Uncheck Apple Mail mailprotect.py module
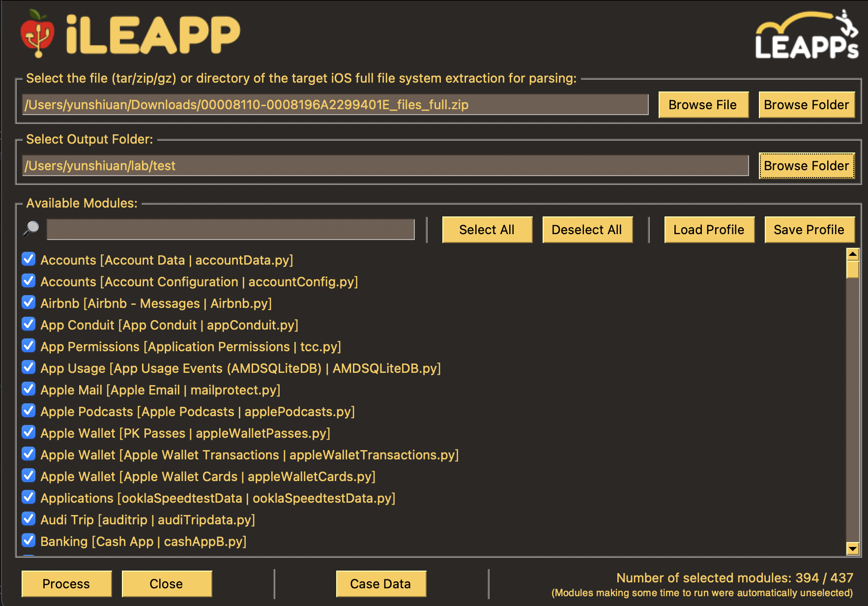The width and height of the screenshot is (868, 606). pyautogui.click(x=29, y=389)
